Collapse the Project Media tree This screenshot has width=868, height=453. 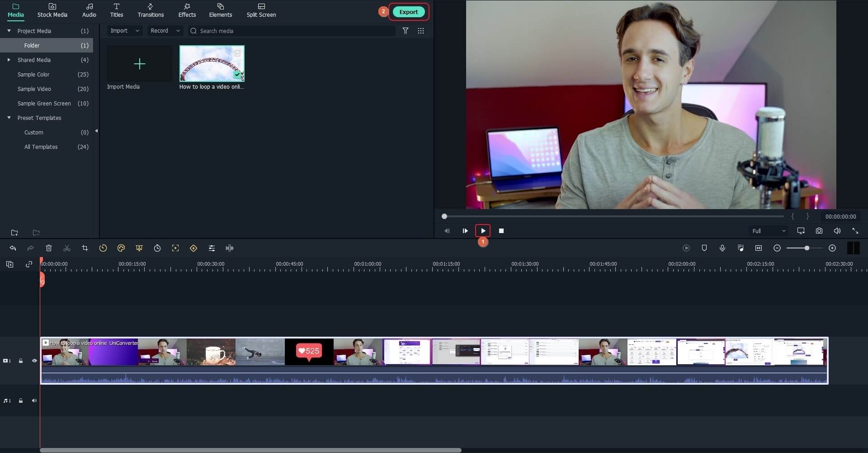pyautogui.click(x=9, y=31)
